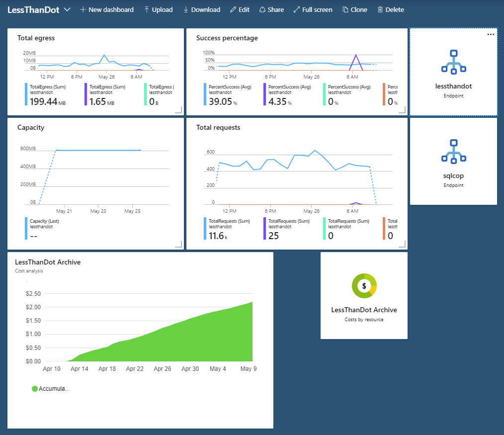Delete the dashboard
Screen dimensions: 504x435
(391, 9)
